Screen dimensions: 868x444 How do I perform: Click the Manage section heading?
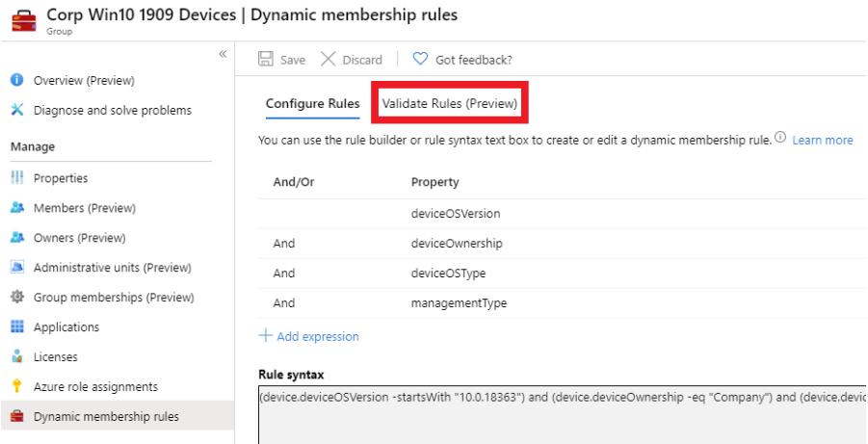click(33, 146)
